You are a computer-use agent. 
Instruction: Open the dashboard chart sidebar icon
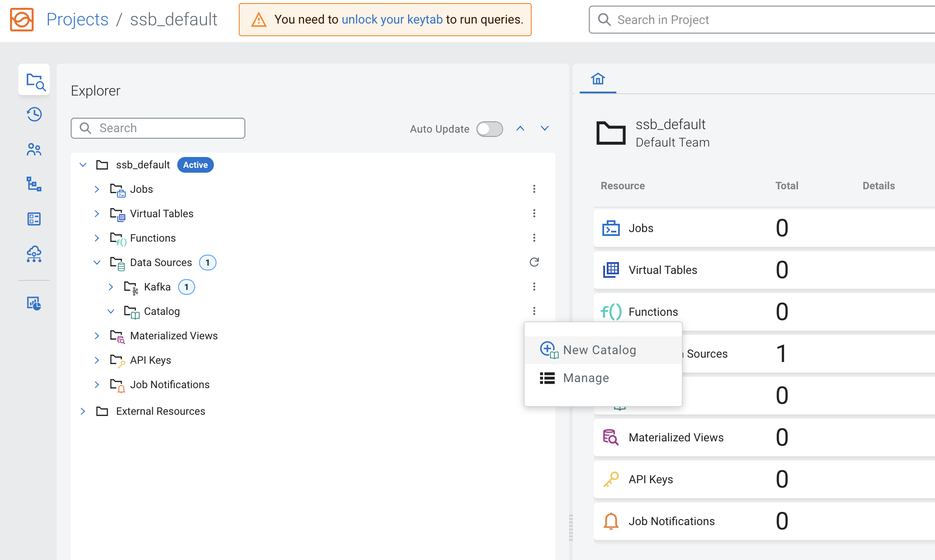(34, 303)
